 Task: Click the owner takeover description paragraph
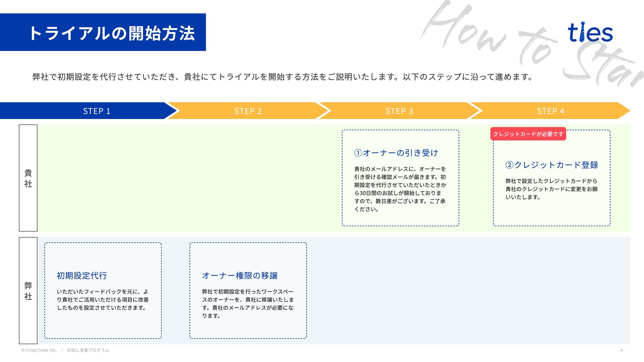point(400,189)
